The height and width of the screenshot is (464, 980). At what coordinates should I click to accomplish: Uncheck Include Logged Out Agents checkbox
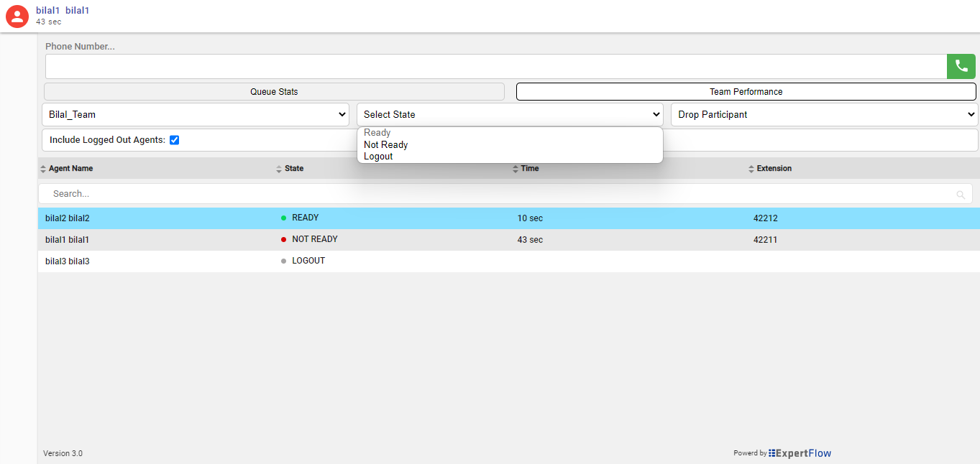coord(174,140)
